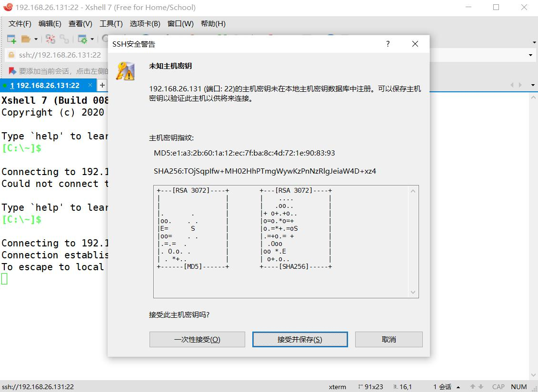This screenshot has width=538, height=392.
Task: Click the New Session toolbar icon
Action: point(12,39)
